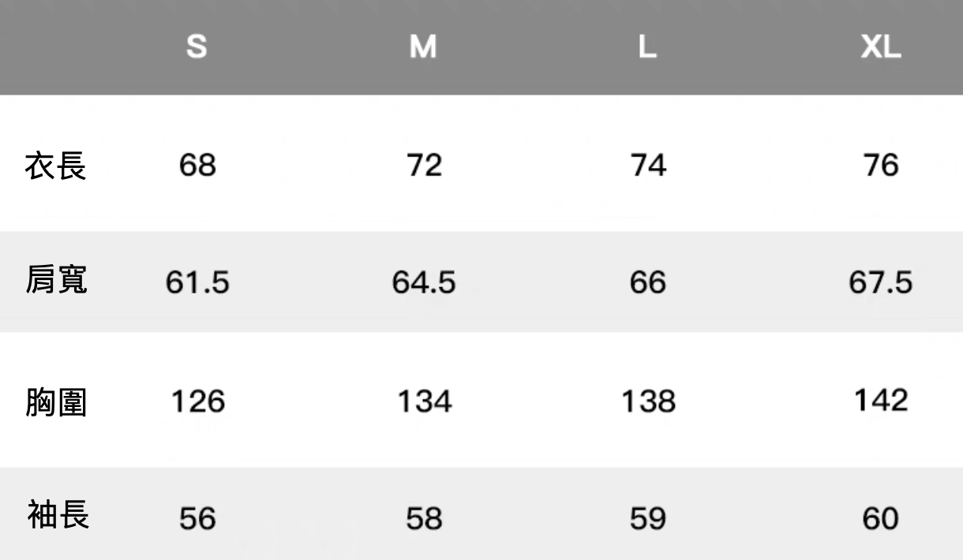Select the 袖長 row label

coord(57,516)
